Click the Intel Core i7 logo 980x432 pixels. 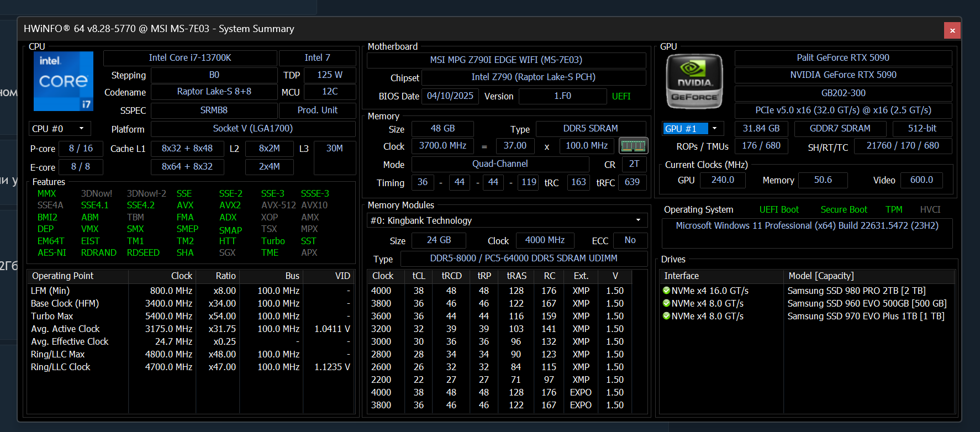63,81
